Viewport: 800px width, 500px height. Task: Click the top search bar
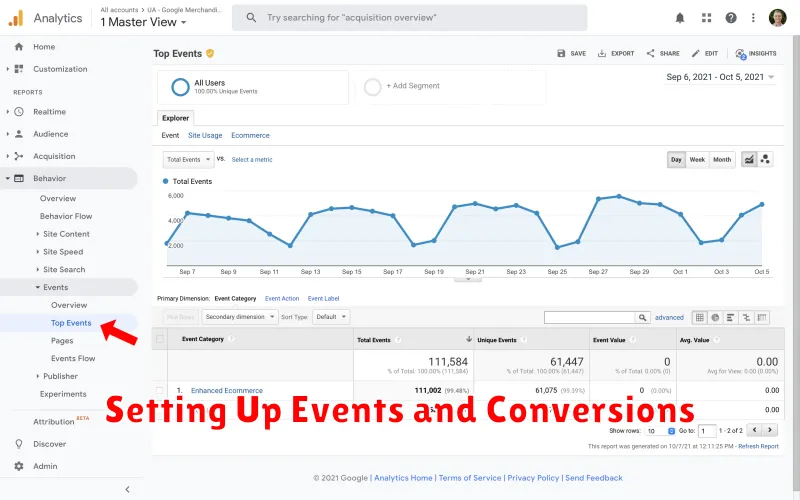409,18
